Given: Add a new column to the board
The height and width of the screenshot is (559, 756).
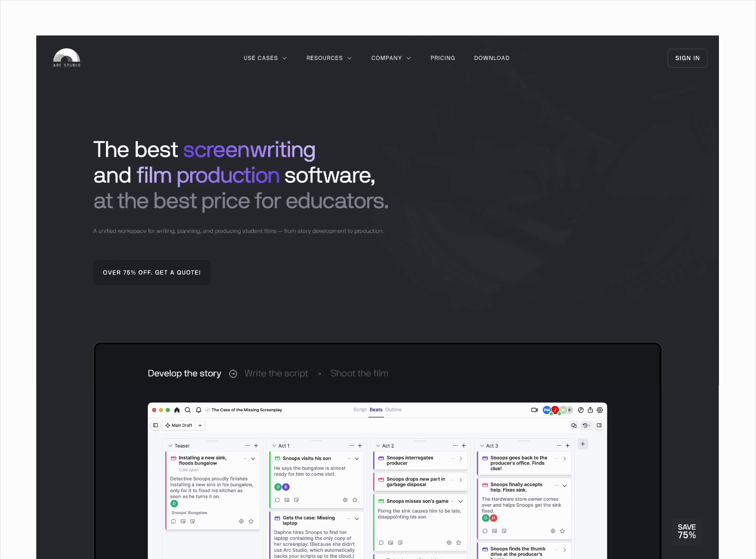Looking at the screenshot, I should pos(583,444).
